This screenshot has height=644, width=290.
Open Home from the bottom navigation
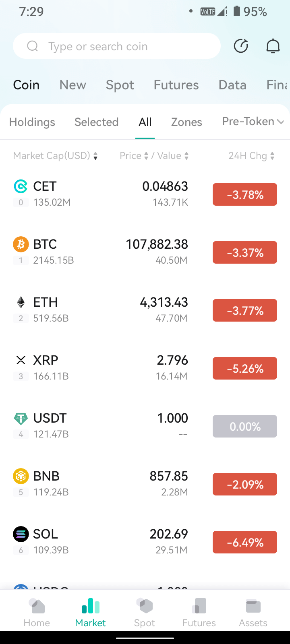pyautogui.click(x=37, y=612)
